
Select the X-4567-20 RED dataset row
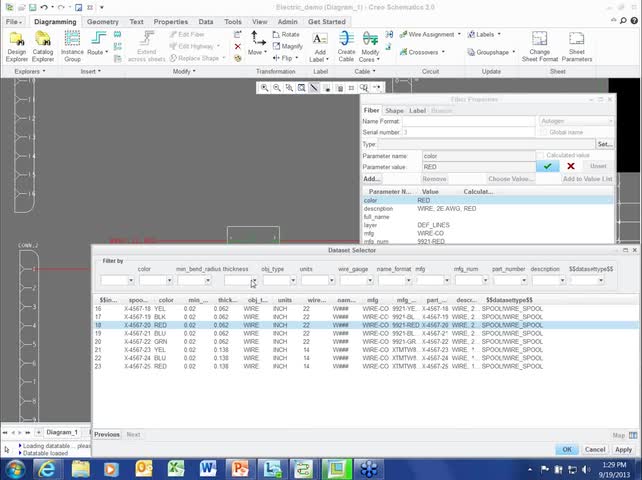[x=365, y=325]
